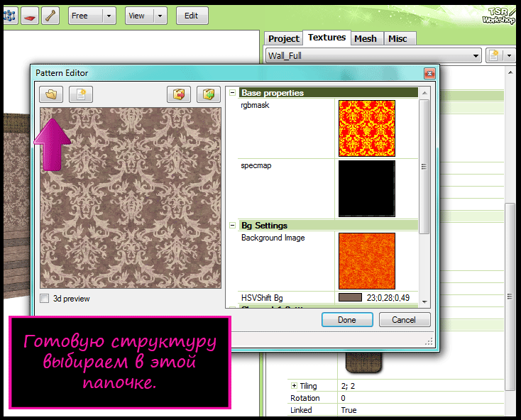The width and height of the screenshot is (521, 420).
Task: Open the View dropdown arrow
Action: [x=160, y=16]
